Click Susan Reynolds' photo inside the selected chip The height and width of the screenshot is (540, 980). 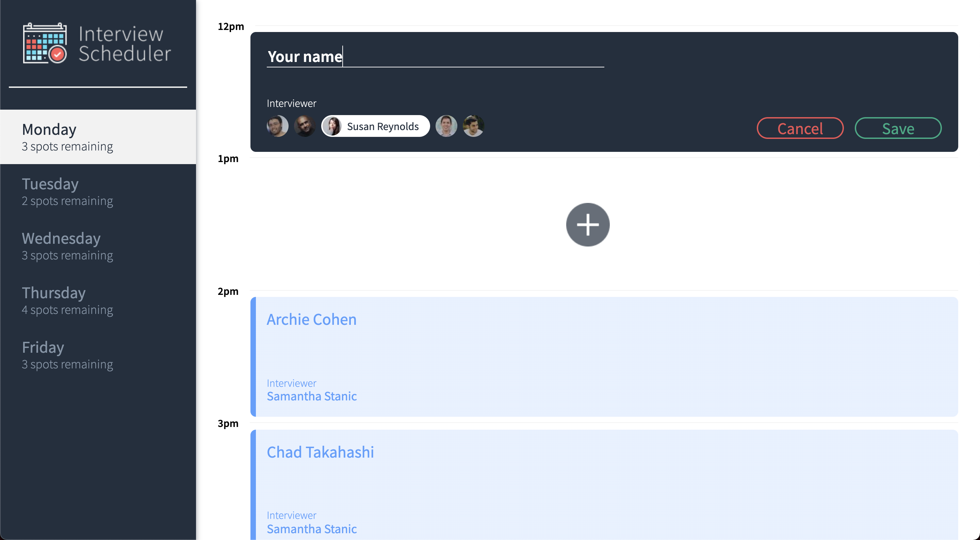point(332,126)
